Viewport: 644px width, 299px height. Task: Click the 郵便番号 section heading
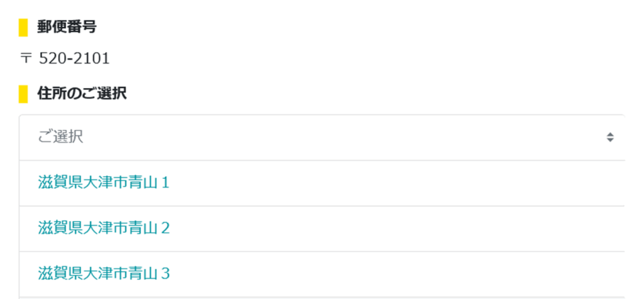click(x=67, y=27)
